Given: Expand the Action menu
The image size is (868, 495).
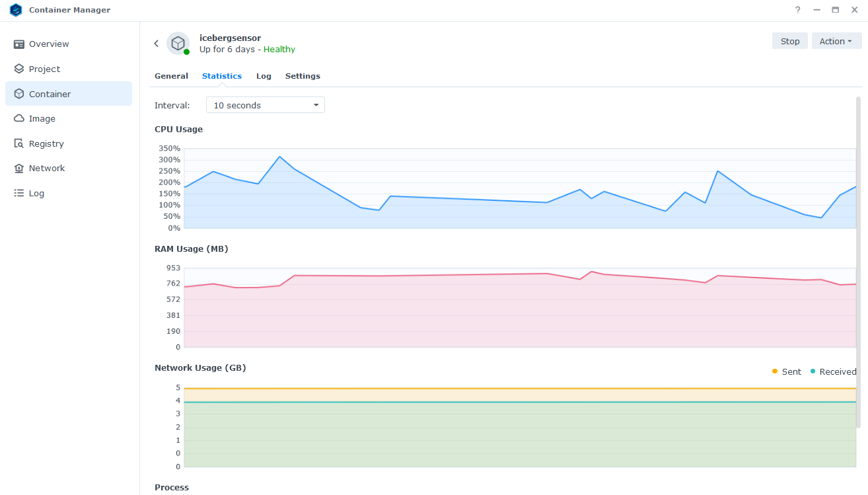Looking at the screenshot, I should click(x=836, y=40).
